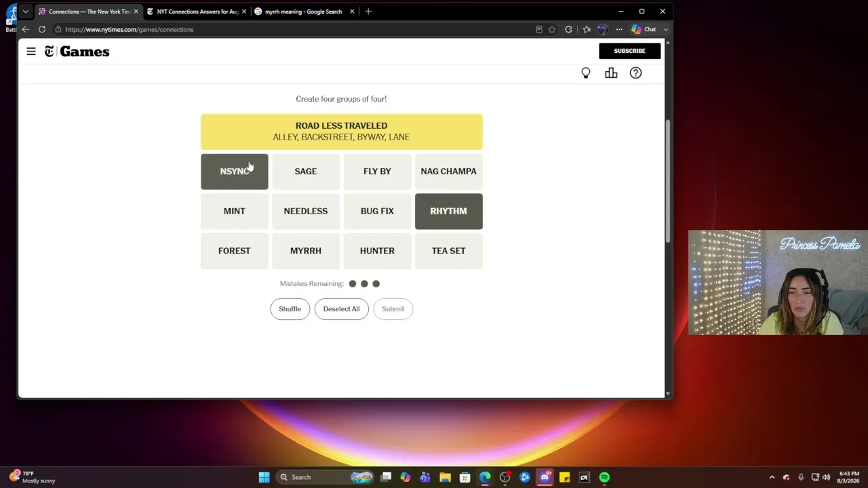Expand the Copilot Chat sidebar chevron
The image size is (868, 488).
(x=666, y=29)
